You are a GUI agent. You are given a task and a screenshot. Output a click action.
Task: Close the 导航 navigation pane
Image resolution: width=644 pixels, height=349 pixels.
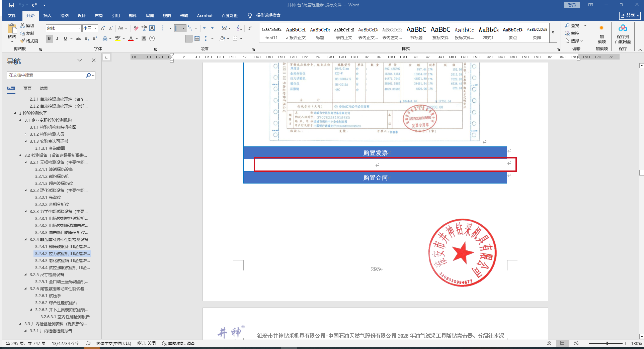[94, 61]
